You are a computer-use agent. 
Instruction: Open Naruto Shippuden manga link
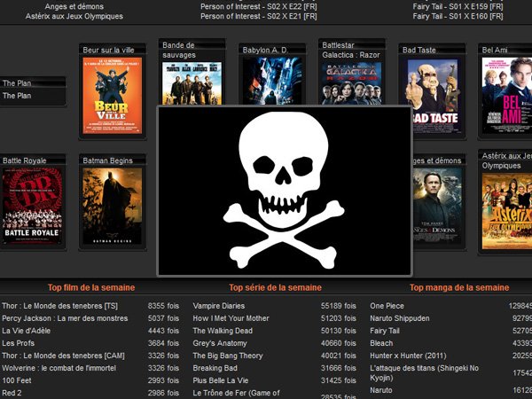tap(400, 317)
